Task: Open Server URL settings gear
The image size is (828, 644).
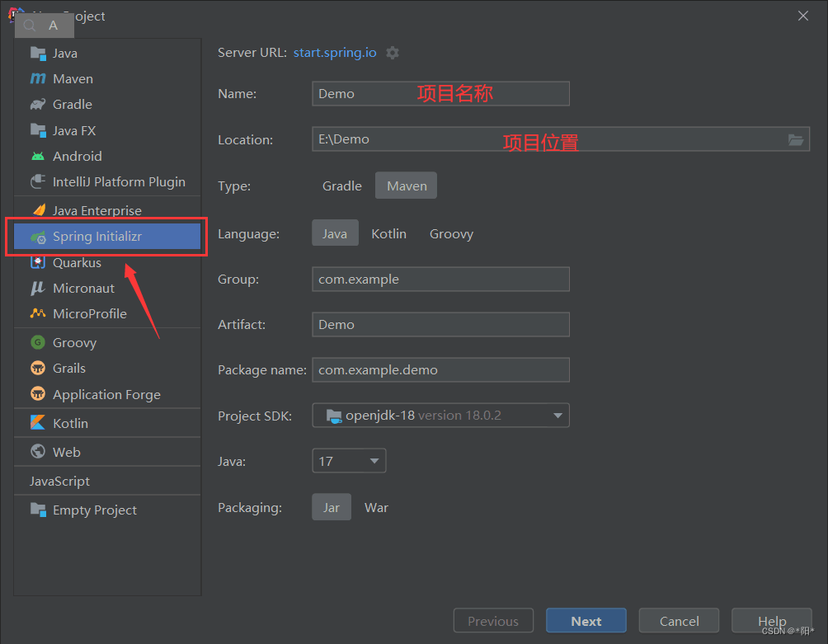Action: 393,53
